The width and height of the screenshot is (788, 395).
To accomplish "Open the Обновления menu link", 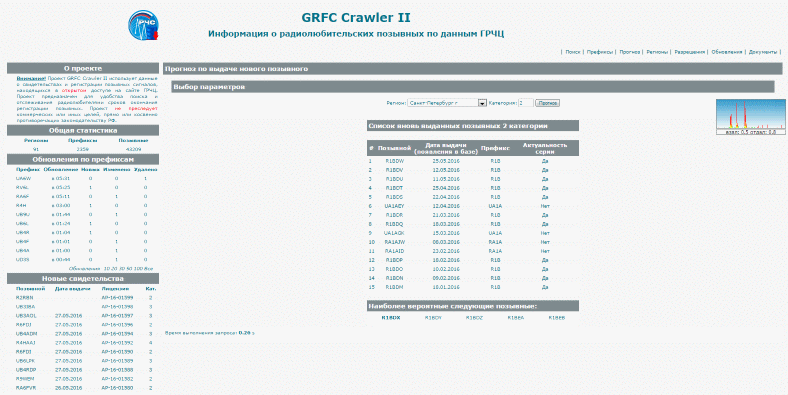I will 727,52.
